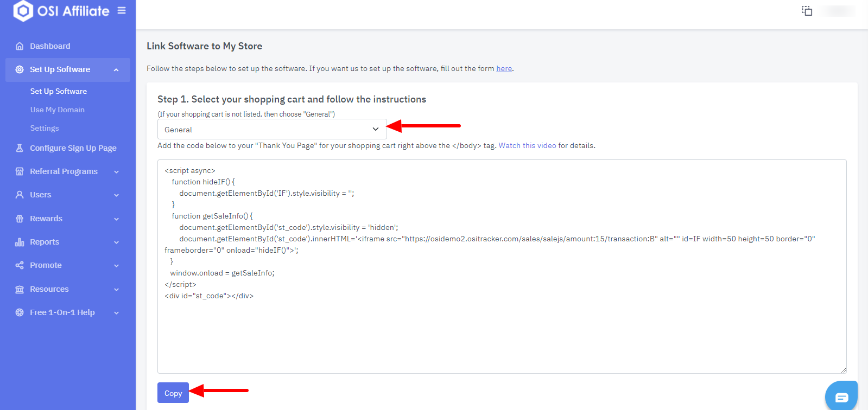
Task: Click the OSI Affiliate hexagon logo
Action: point(23,11)
